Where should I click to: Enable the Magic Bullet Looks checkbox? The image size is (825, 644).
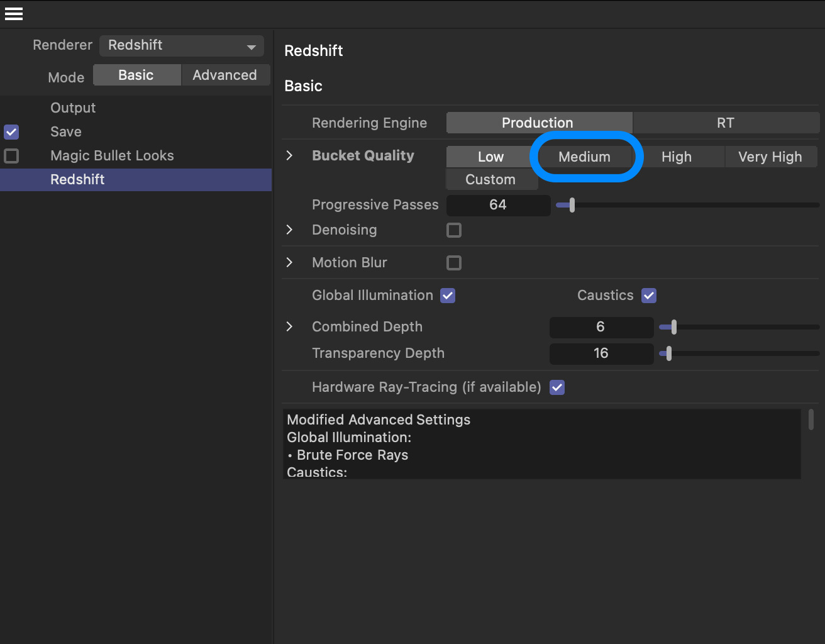click(x=11, y=155)
